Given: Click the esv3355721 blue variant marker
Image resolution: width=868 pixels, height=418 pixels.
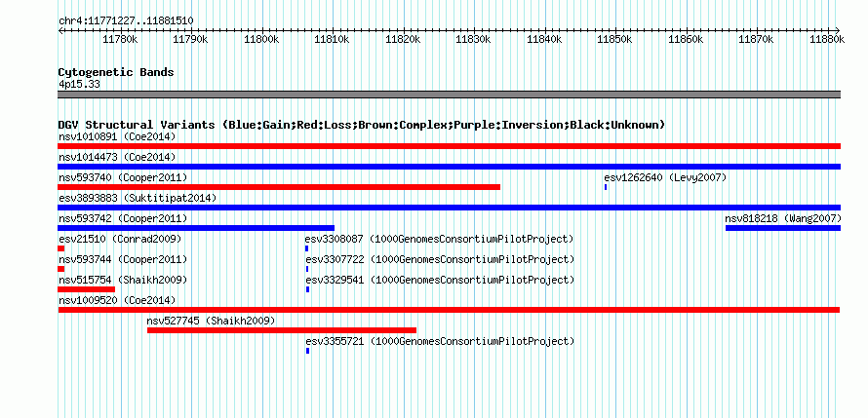Looking at the screenshot, I should point(308,351).
